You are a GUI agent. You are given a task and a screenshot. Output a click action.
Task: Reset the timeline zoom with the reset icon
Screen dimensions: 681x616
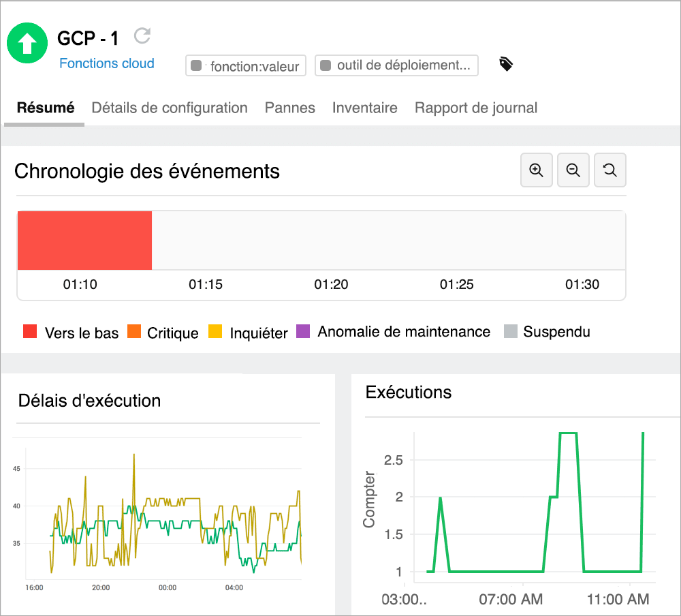coord(610,170)
